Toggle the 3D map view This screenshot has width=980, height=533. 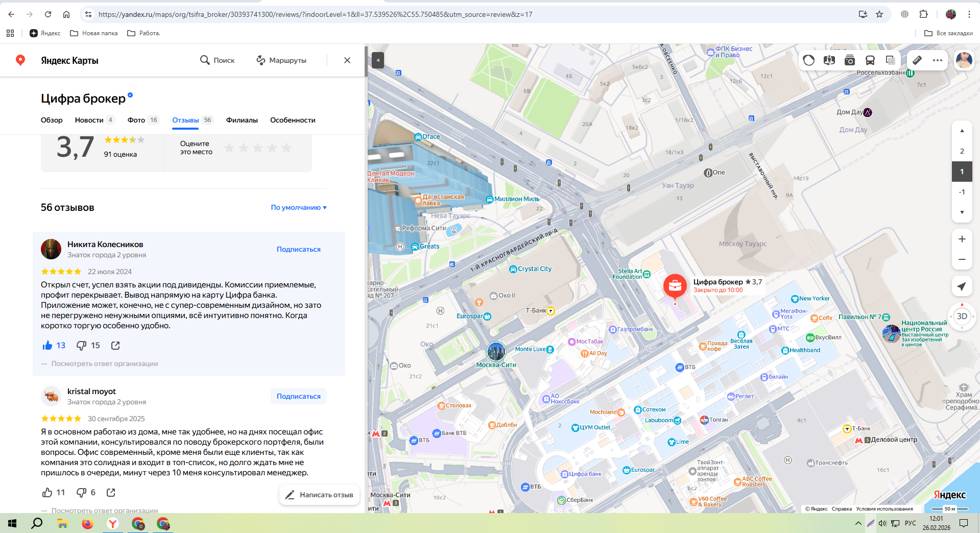pos(962,317)
